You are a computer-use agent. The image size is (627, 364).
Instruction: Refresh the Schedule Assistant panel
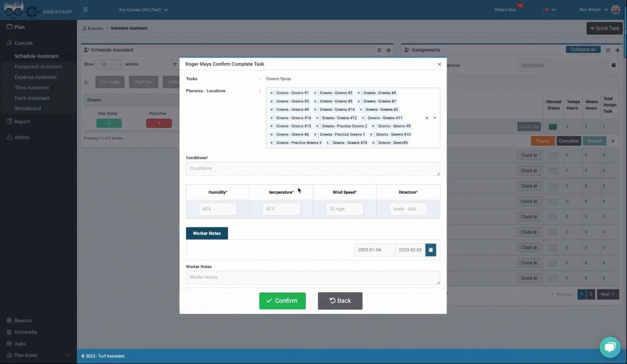[x=379, y=50]
